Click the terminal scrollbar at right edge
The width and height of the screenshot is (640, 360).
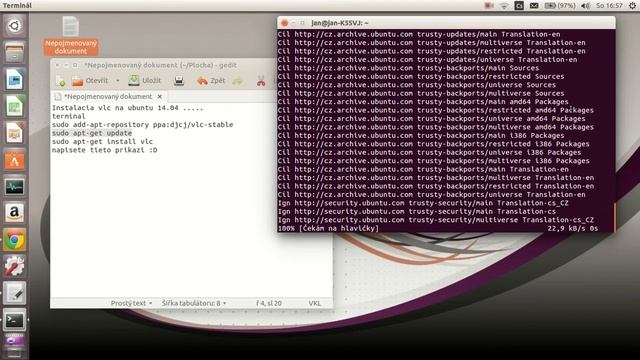pos(614,217)
